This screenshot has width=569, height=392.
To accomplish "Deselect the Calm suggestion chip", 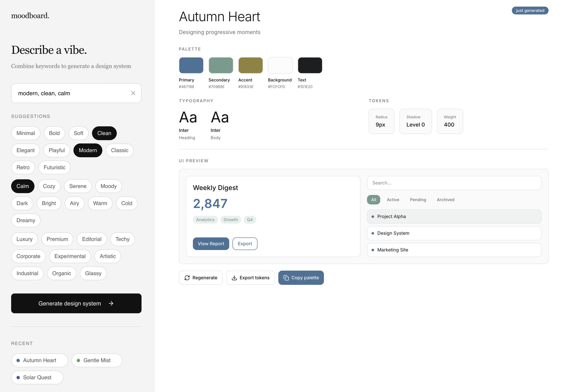I will click(x=23, y=186).
